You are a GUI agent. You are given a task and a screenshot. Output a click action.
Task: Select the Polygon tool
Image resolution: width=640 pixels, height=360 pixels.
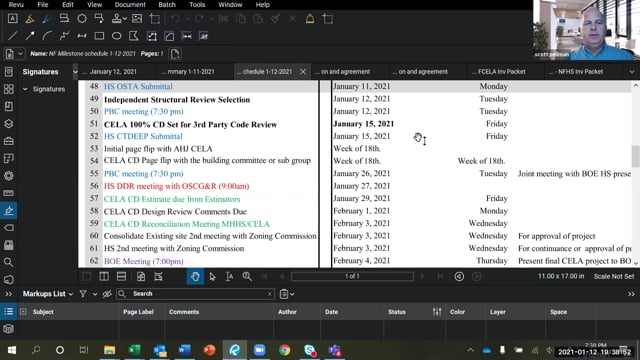point(134,36)
